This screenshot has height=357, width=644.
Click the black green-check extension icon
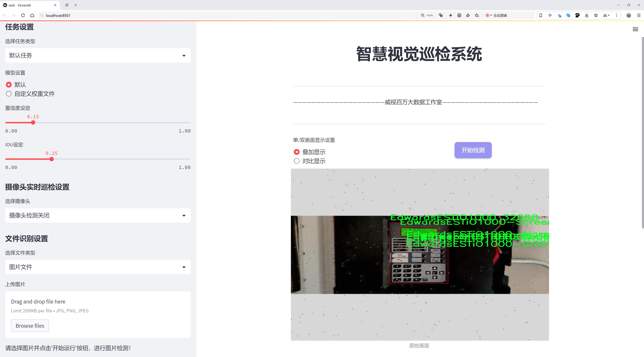point(578,15)
